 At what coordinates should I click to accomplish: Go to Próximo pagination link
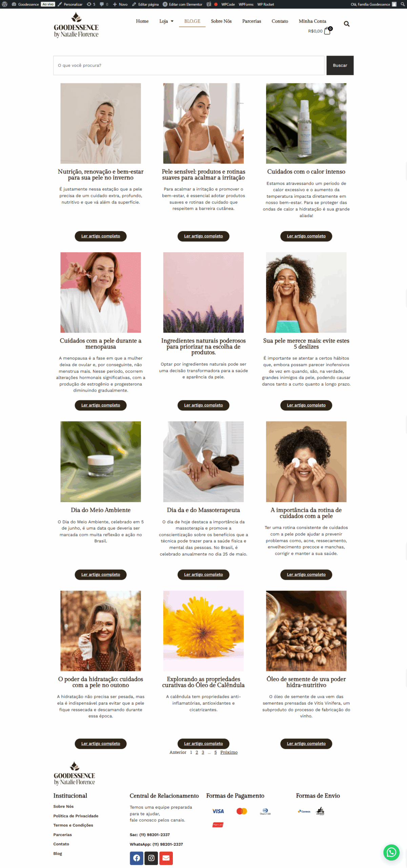pos(229,752)
